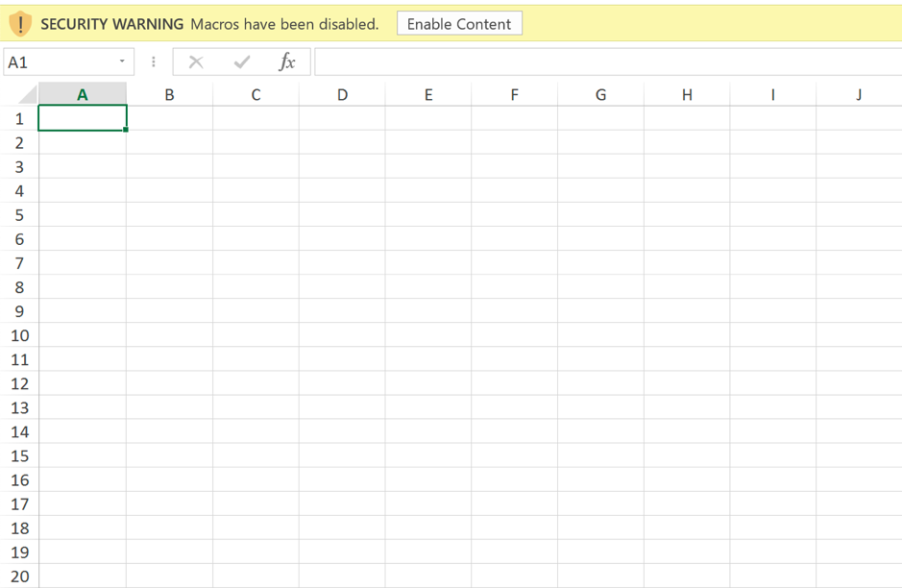Click the security warning shield icon

[20, 24]
